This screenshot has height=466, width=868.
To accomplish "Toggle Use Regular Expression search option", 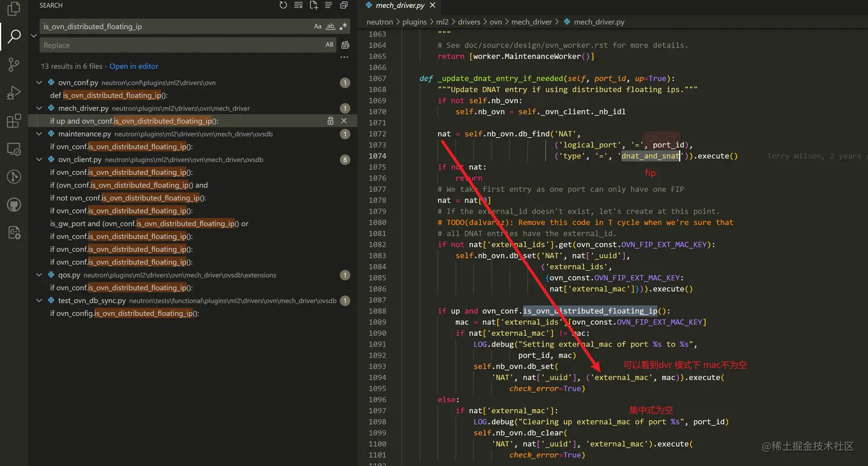I will (343, 26).
